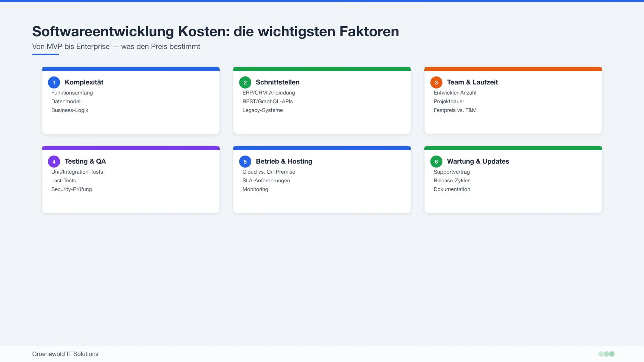Click the Projektdauer line
This screenshot has height=362, width=644.
(449, 102)
